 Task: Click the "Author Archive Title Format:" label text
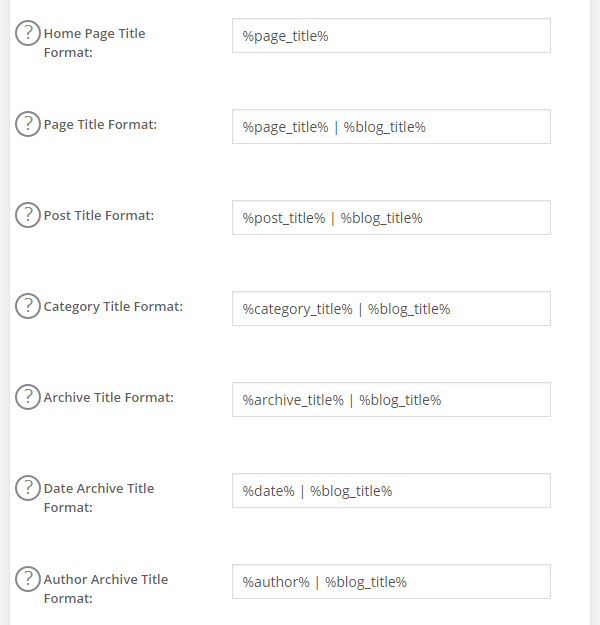click(105, 588)
